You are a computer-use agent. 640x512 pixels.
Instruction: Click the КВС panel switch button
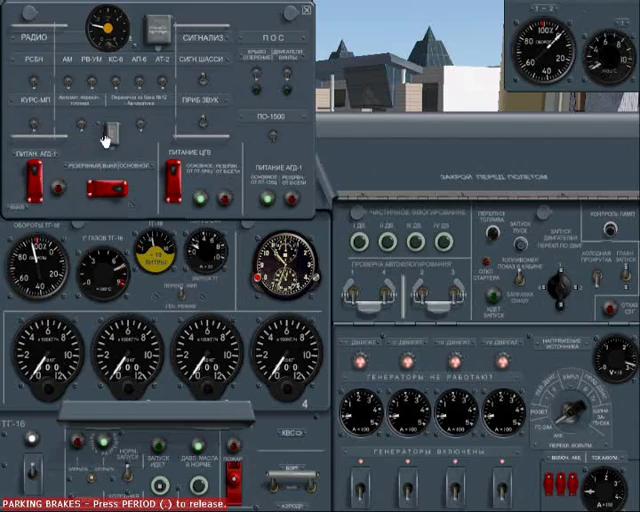[291, 433]
